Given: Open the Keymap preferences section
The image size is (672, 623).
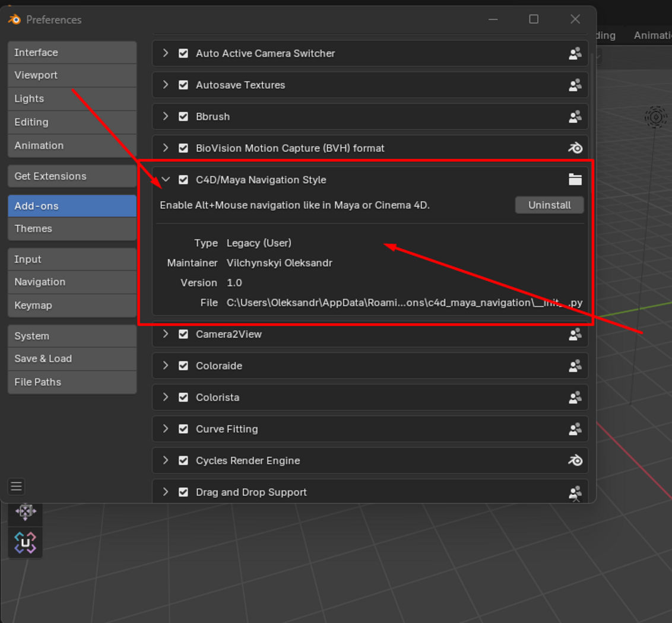Looking at the screenshot, I should [x=72, y=306].
